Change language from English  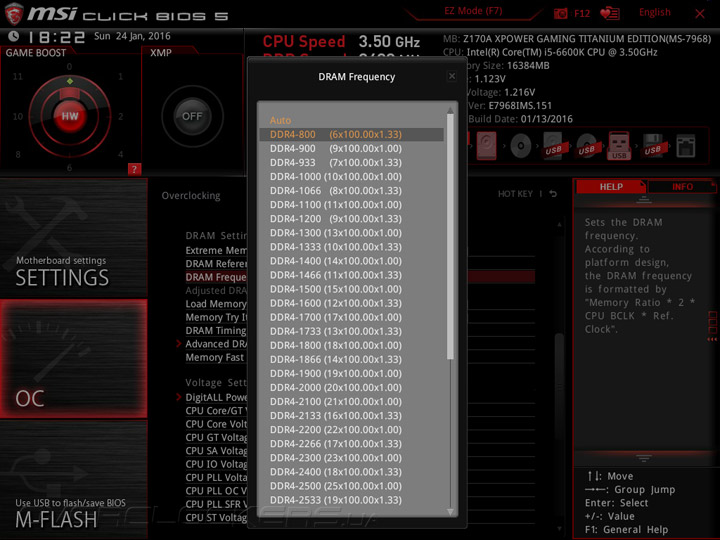click(654, 12)
